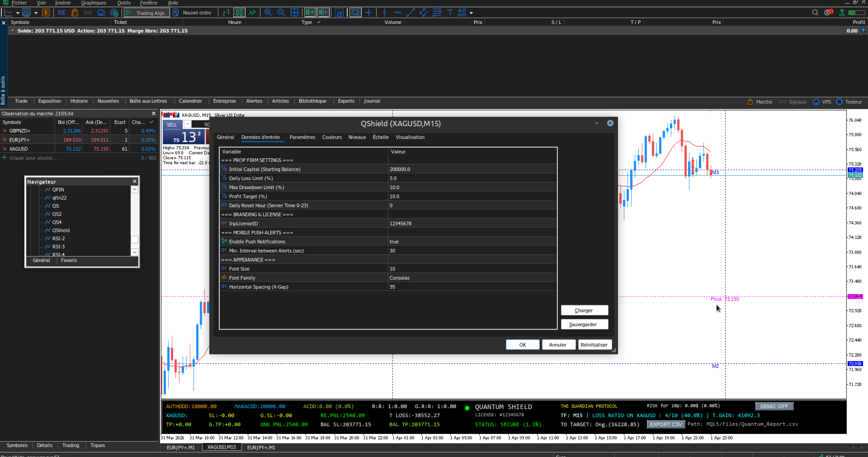Toggle the Trading Algo button
The height and width of the screenshot is (457, 868).
(146, 13)
